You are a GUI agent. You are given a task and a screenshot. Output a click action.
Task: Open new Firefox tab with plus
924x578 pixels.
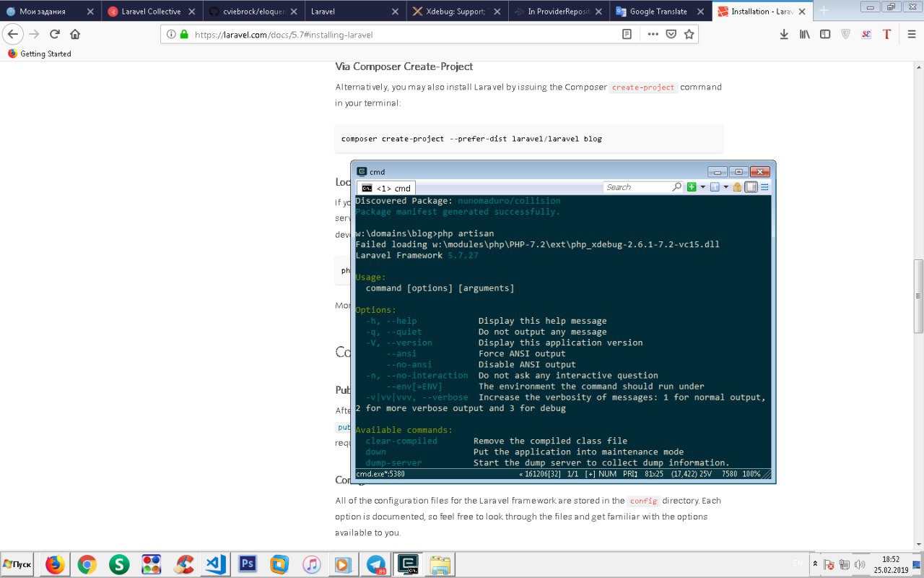coord(824,11)
